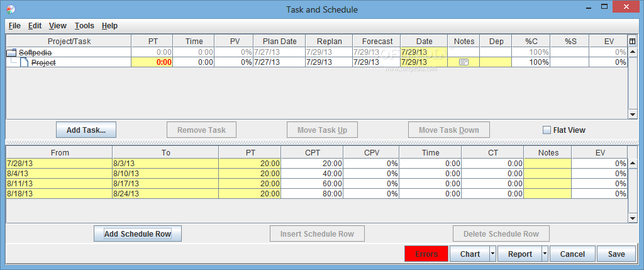644x270 pixels.
Task: Open the Chart button dropdown arrow
Action: pos(493,254)
